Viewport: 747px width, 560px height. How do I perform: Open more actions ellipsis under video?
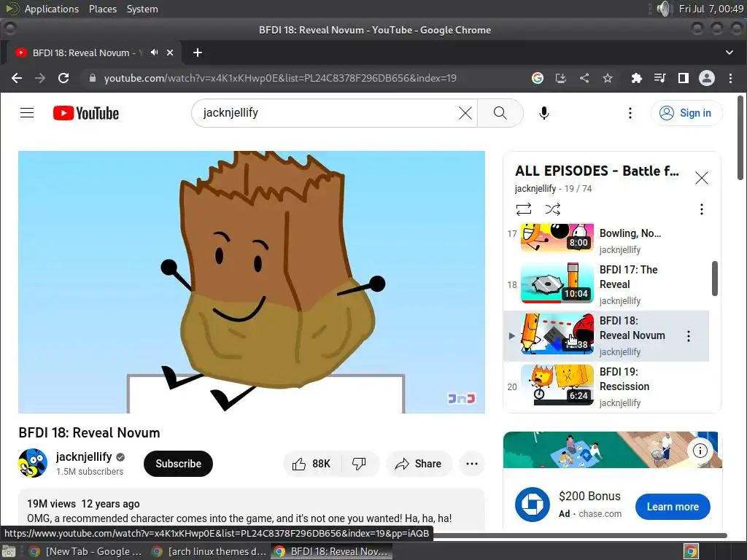click(x=472, y=463)
